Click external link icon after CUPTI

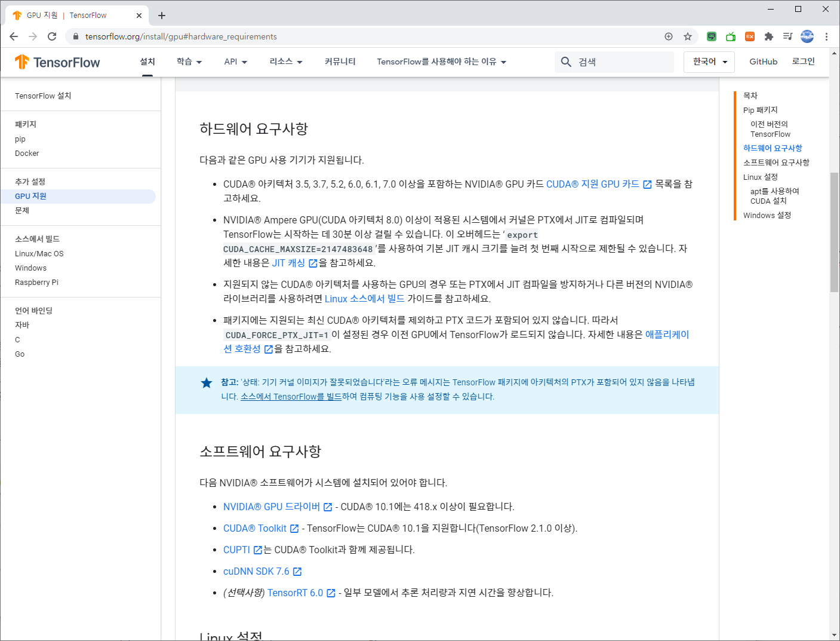point(258,550)
